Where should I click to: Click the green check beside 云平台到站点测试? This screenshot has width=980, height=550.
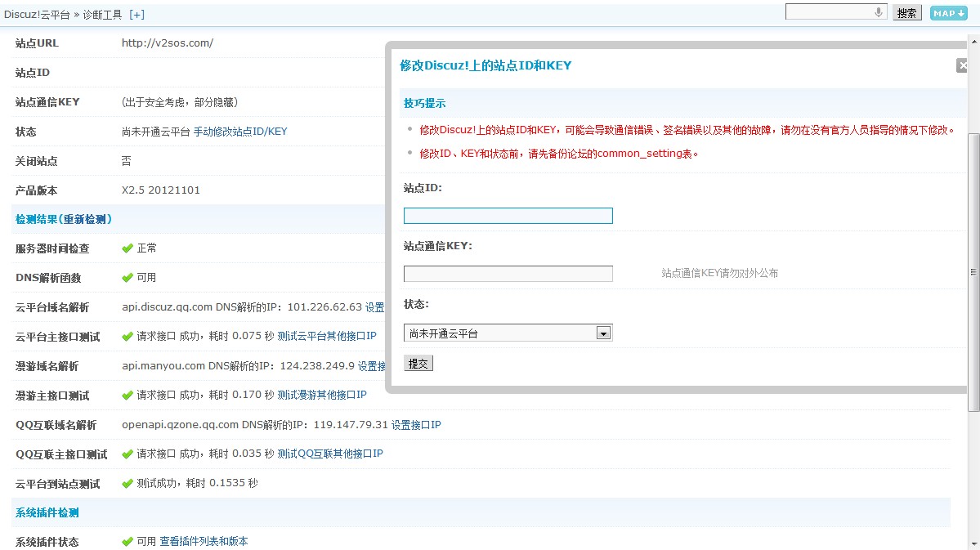128,483
